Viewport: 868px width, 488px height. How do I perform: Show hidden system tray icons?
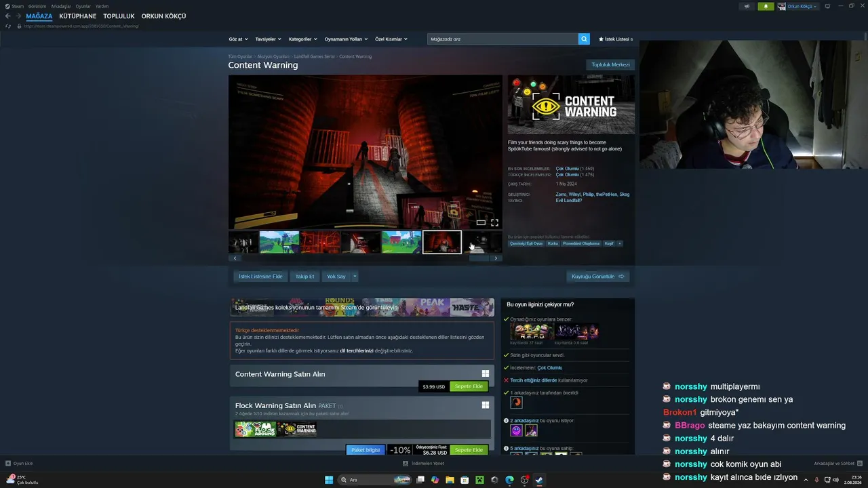(x=806, y=480)
